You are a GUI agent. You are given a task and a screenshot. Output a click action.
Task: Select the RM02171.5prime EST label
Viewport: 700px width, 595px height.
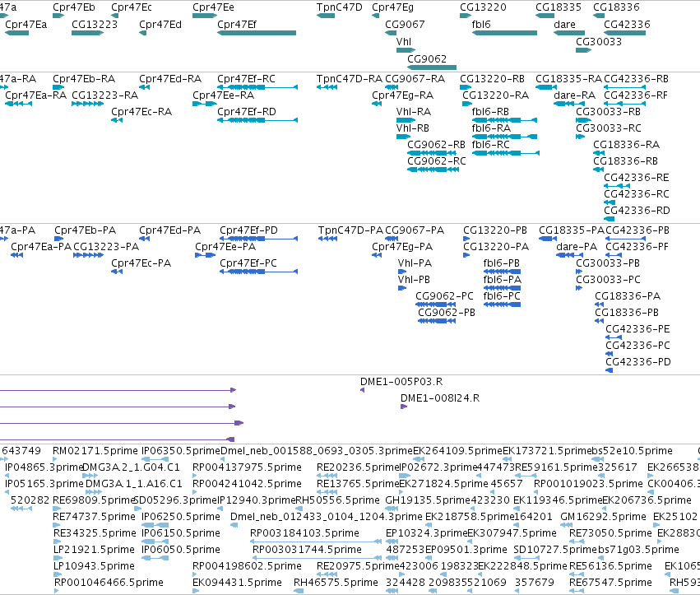coord(95,451)
